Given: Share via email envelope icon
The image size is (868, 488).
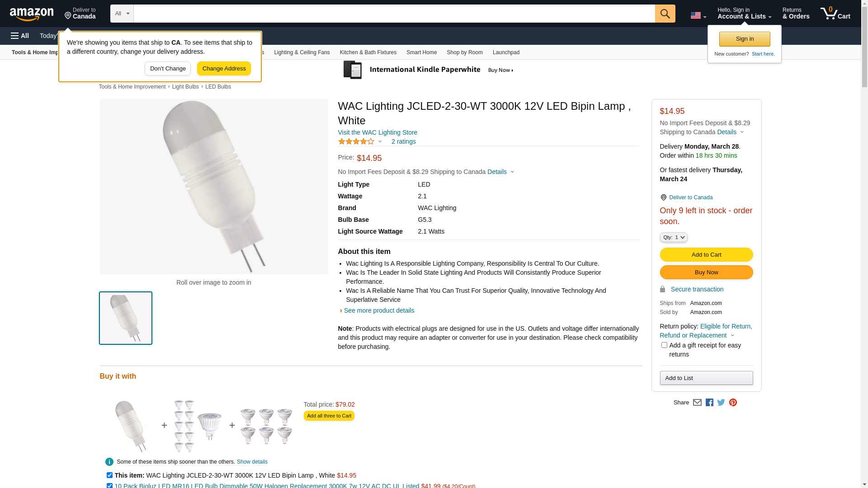Looking at the screenshot, I should (x=697, y=403).
